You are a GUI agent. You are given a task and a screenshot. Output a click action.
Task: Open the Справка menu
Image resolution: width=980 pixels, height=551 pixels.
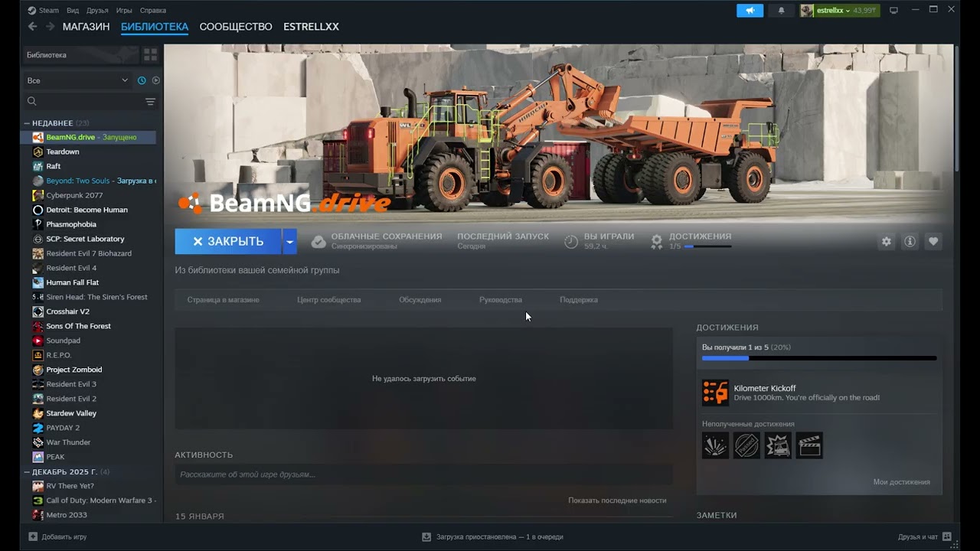(153, 11)
